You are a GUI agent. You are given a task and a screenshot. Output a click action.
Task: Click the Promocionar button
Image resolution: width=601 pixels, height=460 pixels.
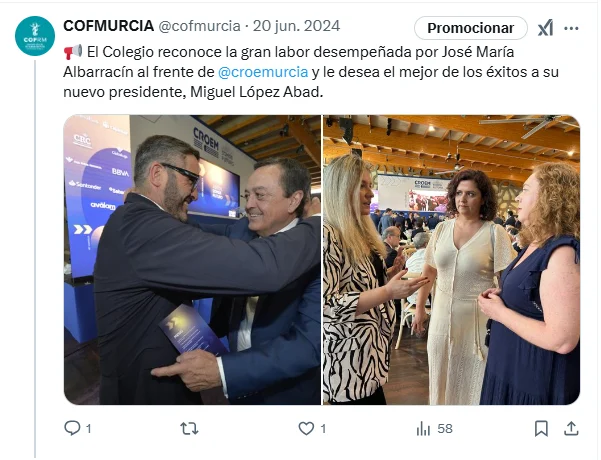point(471,28)
